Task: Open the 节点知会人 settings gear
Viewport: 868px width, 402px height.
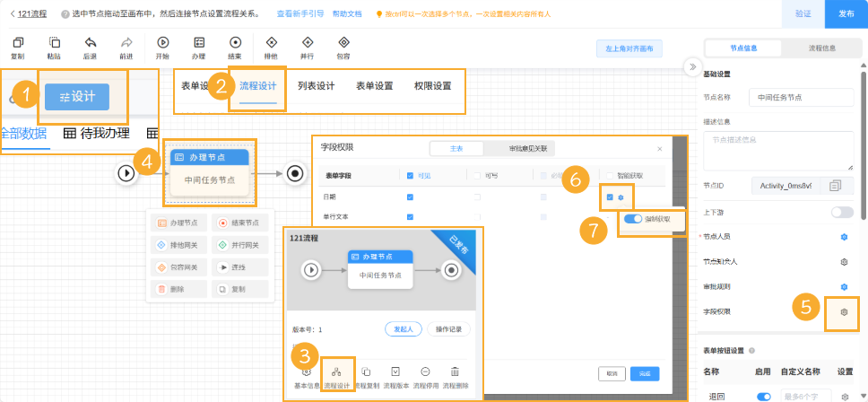Action: 844,261
